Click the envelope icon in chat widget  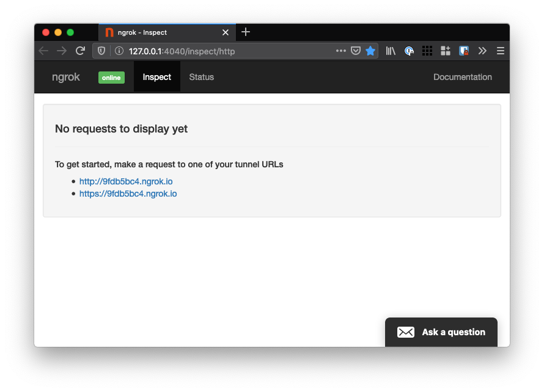[x=406, y=332]
